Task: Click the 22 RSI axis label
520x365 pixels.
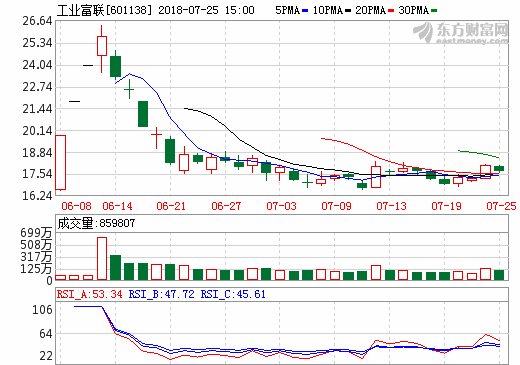Action: (x=46, y=356)
